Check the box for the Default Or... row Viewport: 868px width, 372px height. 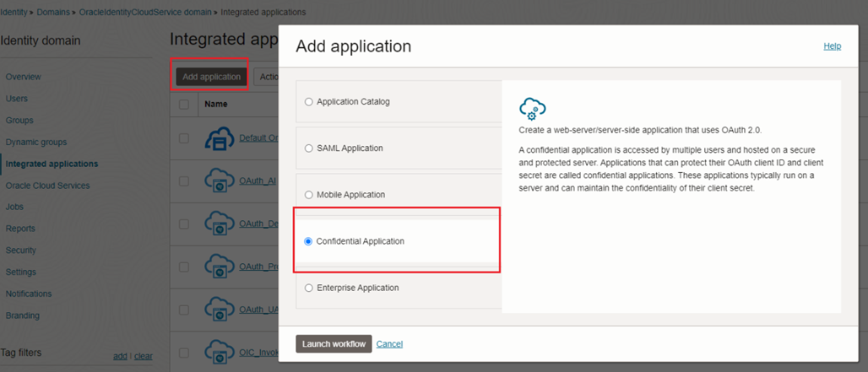(x=184, y=138)
